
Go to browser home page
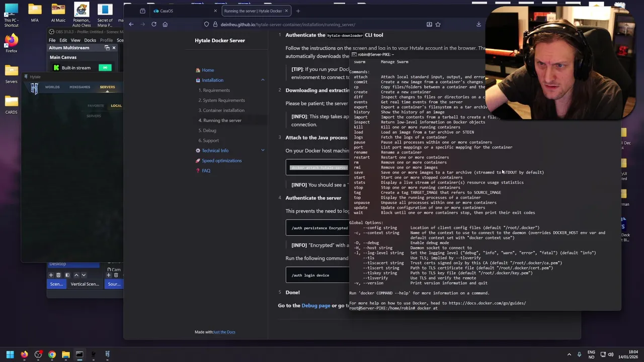point(165,24)
